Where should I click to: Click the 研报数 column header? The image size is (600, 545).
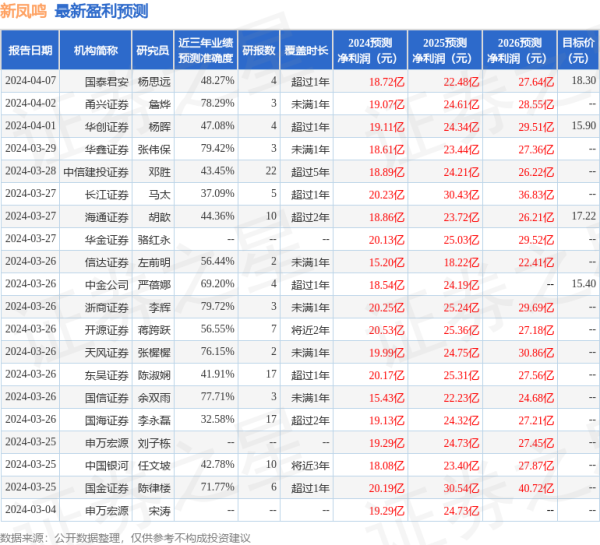[259, 50]
